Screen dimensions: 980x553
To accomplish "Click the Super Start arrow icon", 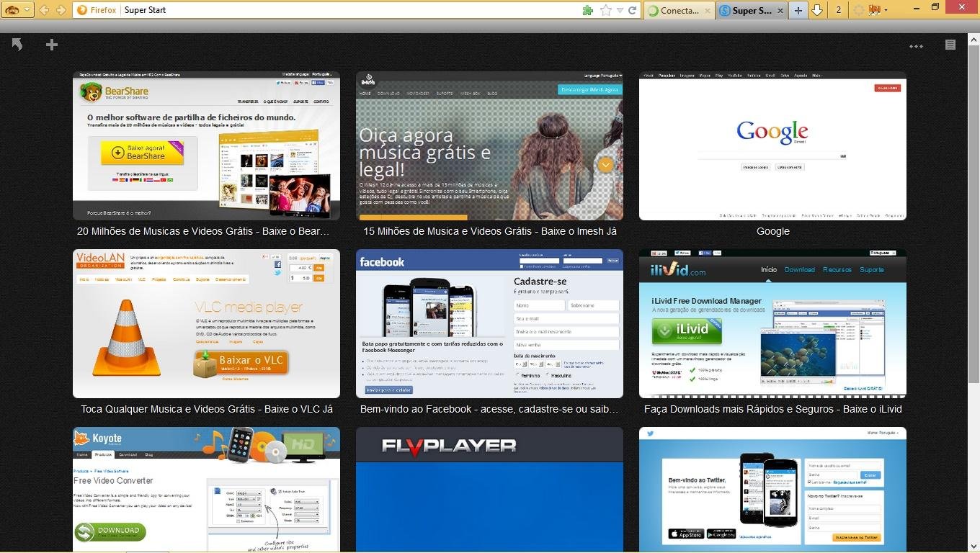I will point(17,45).
